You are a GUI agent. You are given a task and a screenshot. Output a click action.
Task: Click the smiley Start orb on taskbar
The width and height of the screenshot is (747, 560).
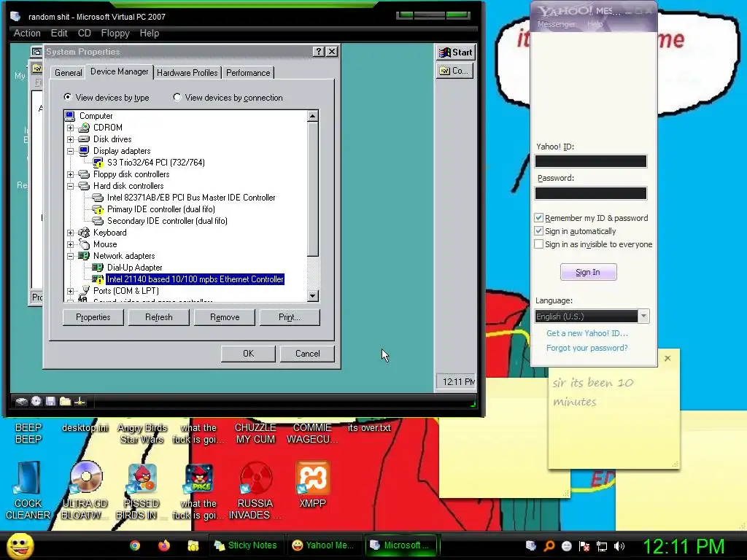(20, 545)
